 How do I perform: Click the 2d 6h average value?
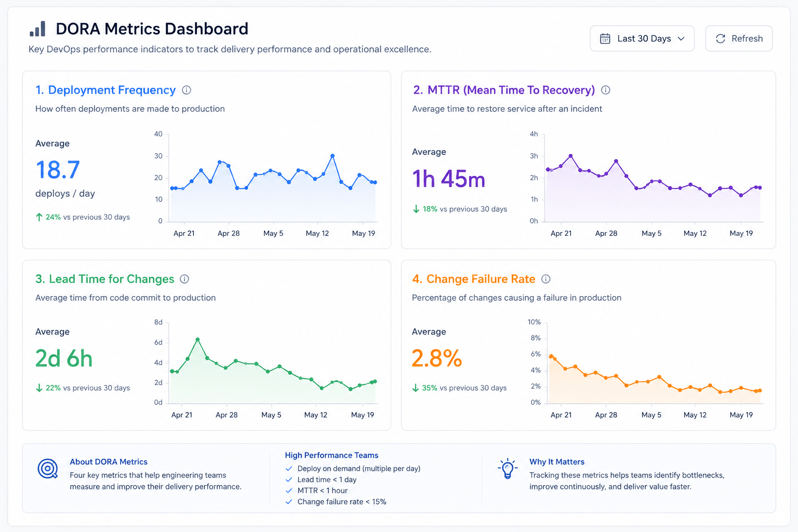(64, 358)
